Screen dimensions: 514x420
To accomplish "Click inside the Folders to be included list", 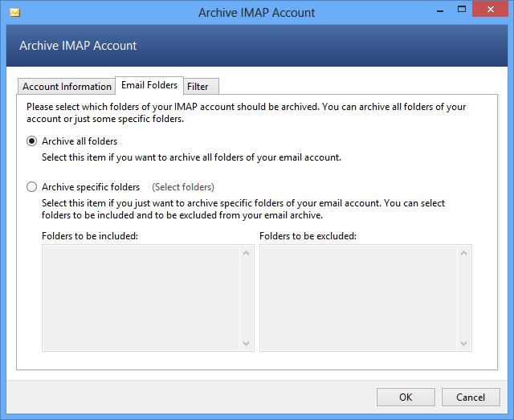I will pyautogui.click(x=141, y=298).
